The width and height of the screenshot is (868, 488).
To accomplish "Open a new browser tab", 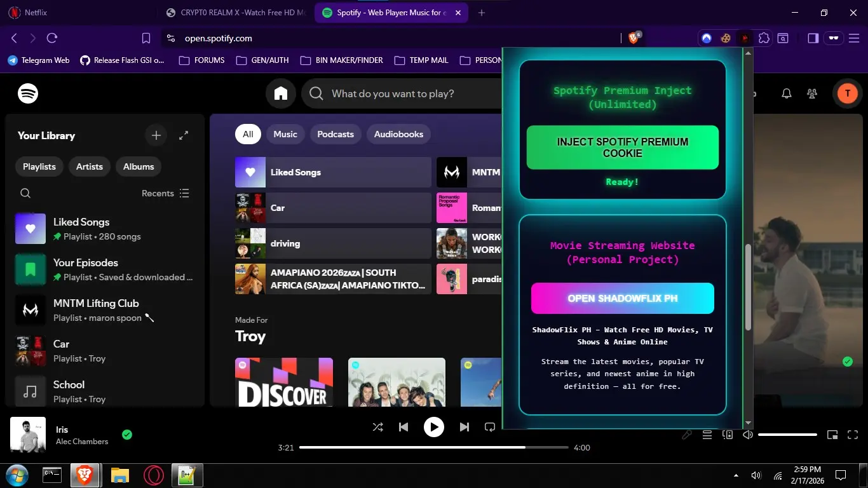I will [x=481, y=13].
